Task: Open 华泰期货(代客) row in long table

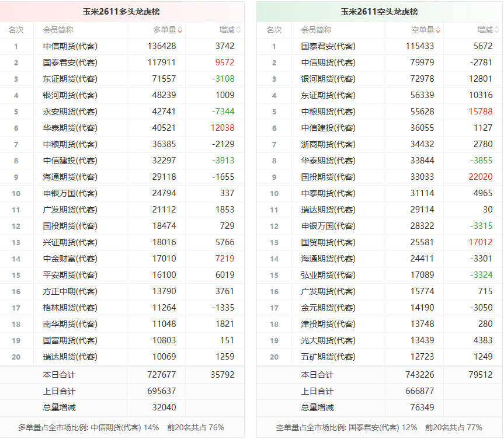Action: point(122,128)
